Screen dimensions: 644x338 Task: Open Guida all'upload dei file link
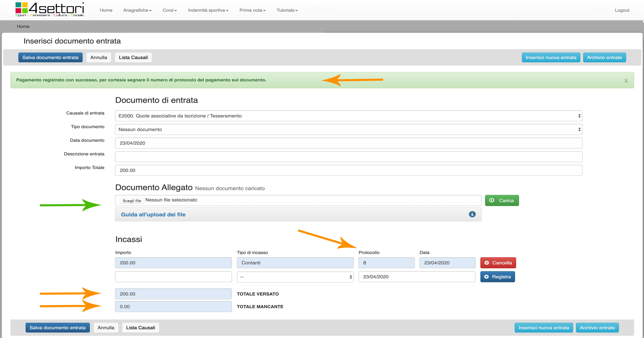[x=153, y=215]
